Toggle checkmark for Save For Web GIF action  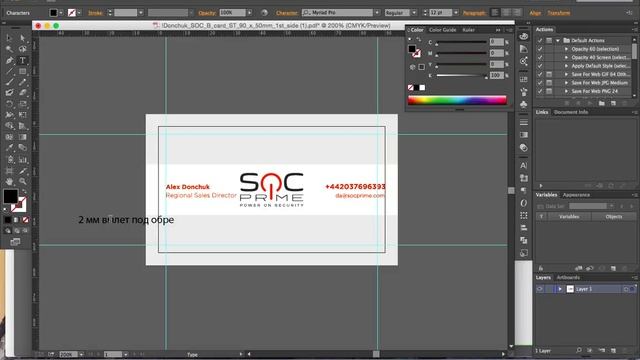(540, 74)
